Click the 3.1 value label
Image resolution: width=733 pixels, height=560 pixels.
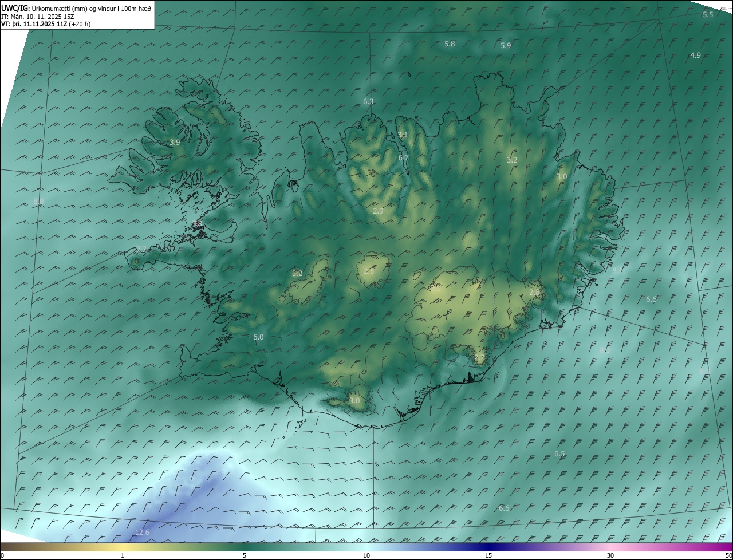coord(403,135)
